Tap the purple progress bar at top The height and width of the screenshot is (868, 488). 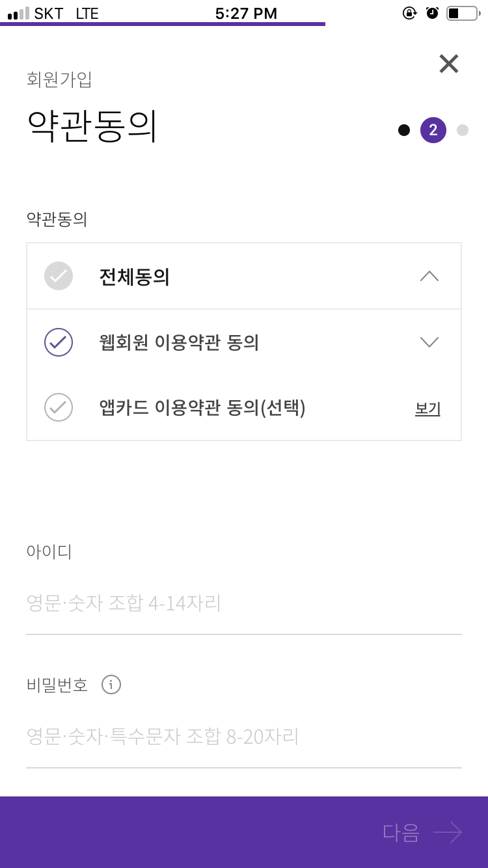[x=163, y=24]
